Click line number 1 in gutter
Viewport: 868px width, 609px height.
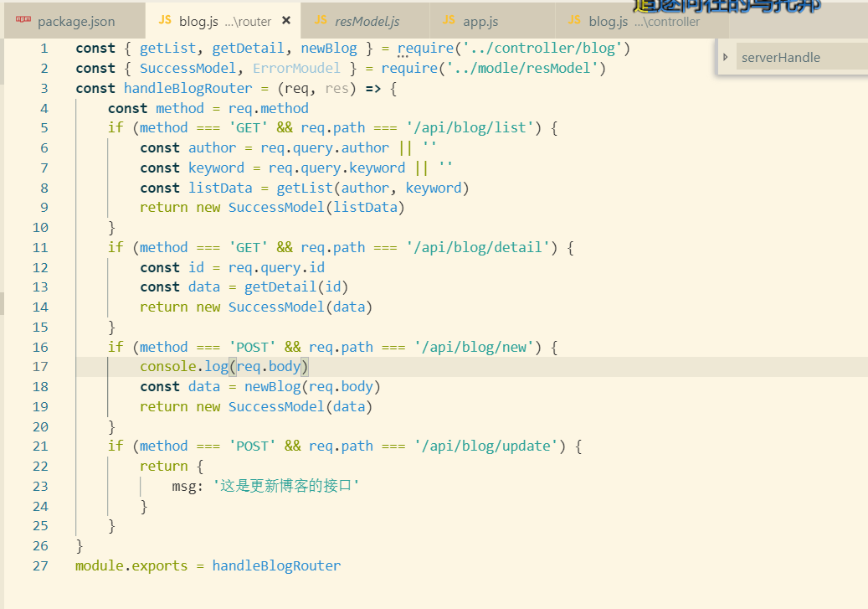pos(44,49)
